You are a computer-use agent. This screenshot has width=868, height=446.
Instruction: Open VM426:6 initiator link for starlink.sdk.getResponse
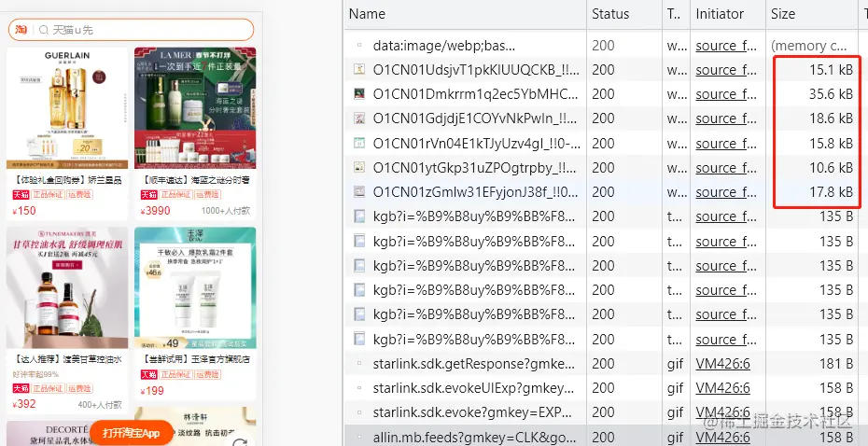pos(723,364)
